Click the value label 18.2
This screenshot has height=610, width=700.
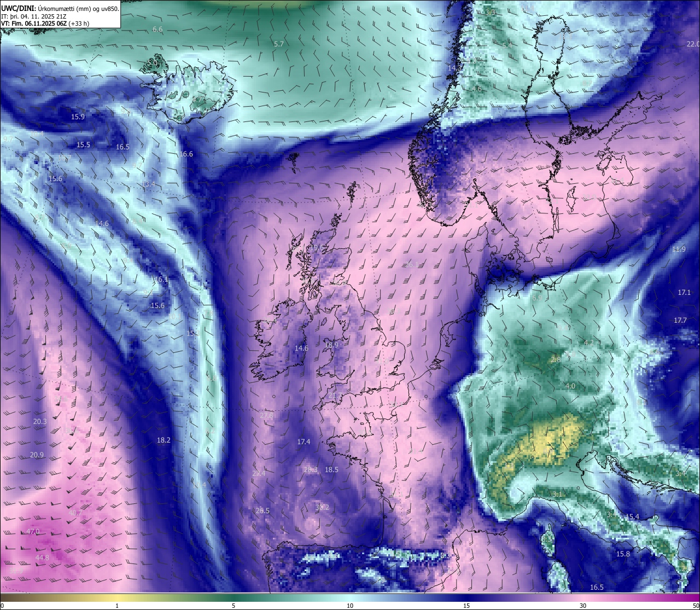click(x=164, y=440)
